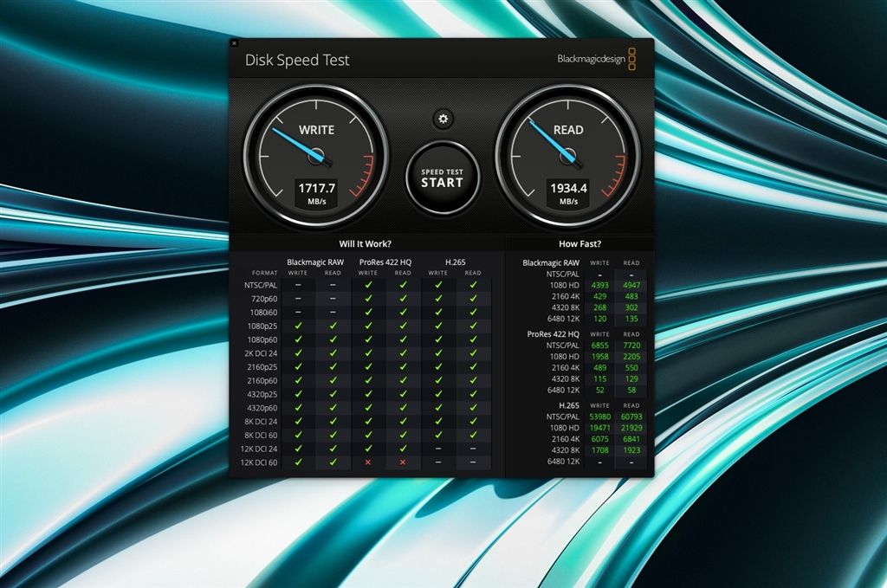The image size is (887, 588).
Task: Select the 1923 read value
Action: [x=631, y=450]
